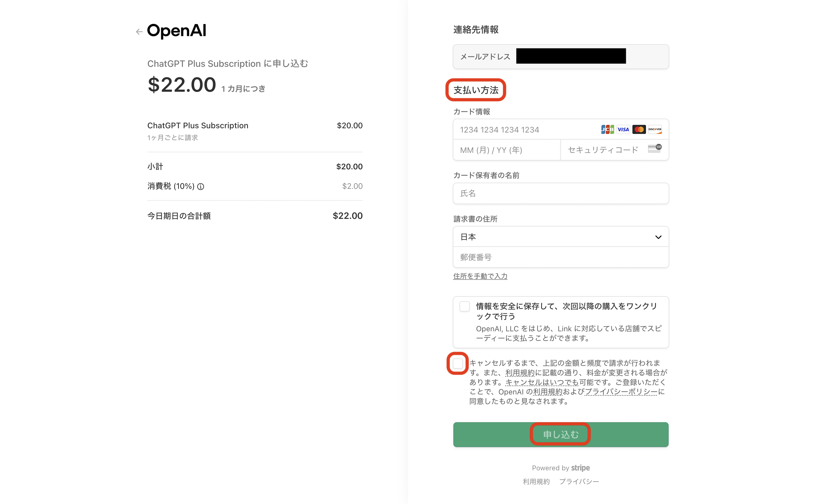
Task: Click the 郵便番号 postal code field
Action: coord(560,257)
